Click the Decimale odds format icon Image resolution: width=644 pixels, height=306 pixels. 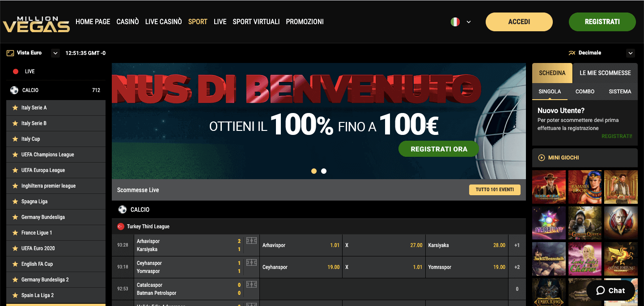572,53
